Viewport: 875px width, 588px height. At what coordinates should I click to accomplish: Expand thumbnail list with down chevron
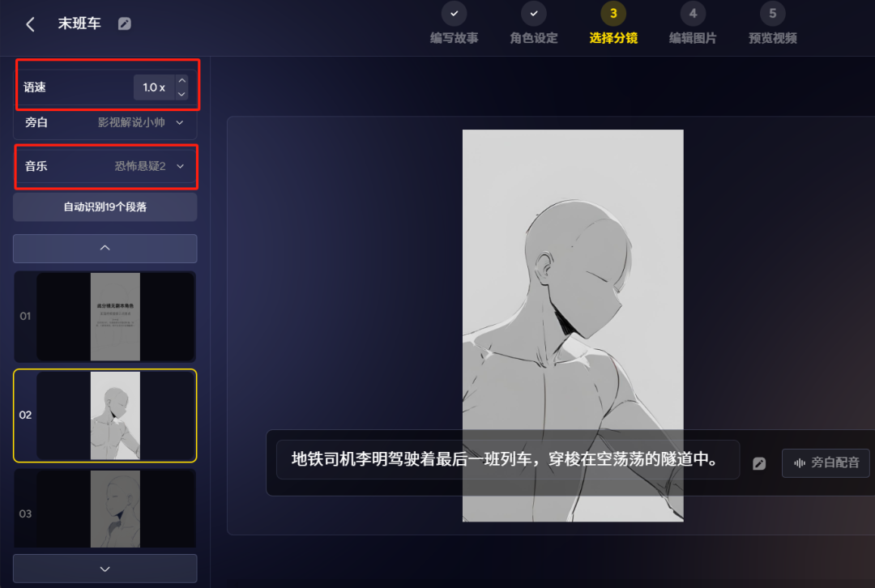(x=105, y=569)
